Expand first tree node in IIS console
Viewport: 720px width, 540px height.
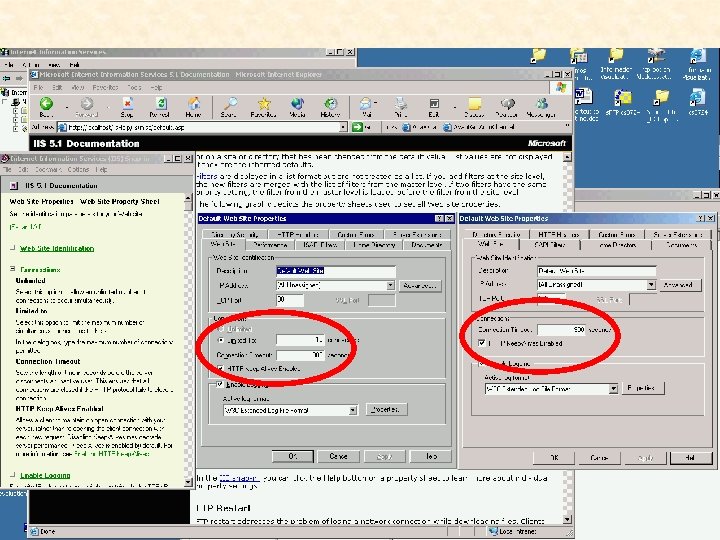pyautogui.click(x=15, y=111)
